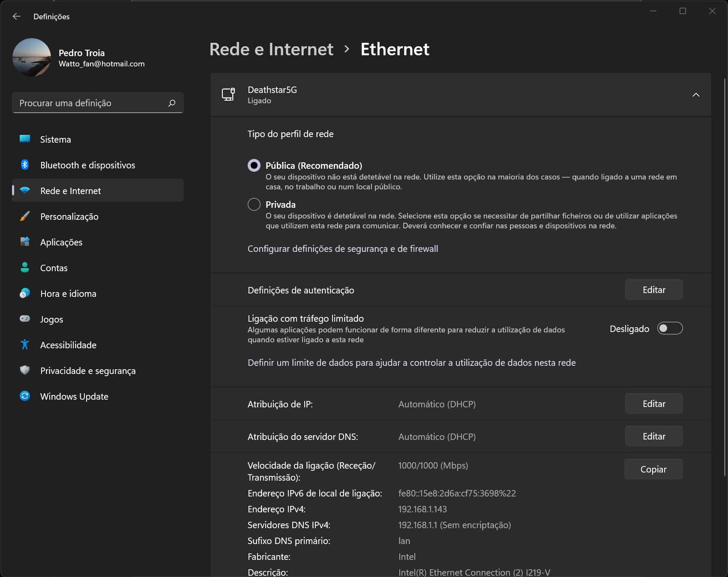This screenshot has height=577, width=728.
Task: Copy network properties with Copiar button
Action: pyautogui.click(x=653, y=469)
